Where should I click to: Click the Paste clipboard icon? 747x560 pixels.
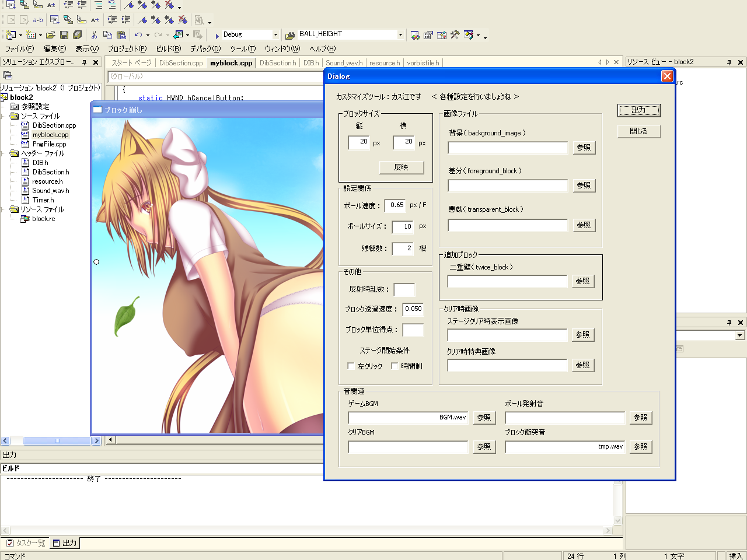coord(121,35)
